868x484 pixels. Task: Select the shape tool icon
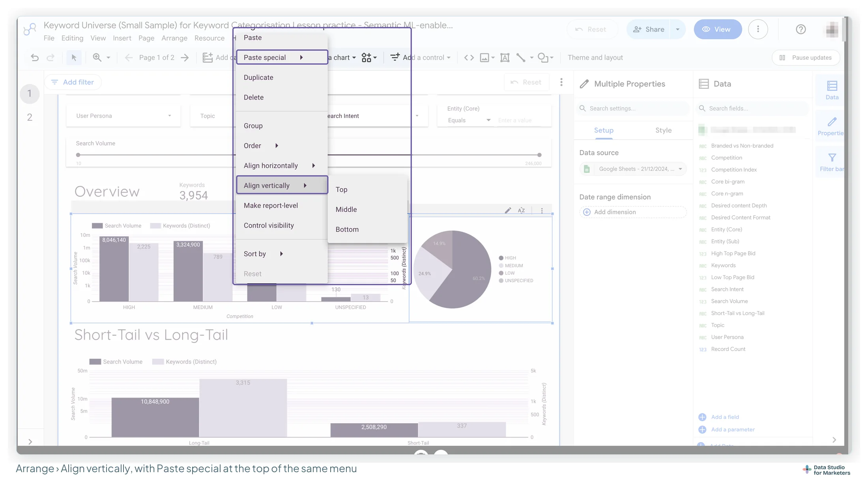(543, 58)
